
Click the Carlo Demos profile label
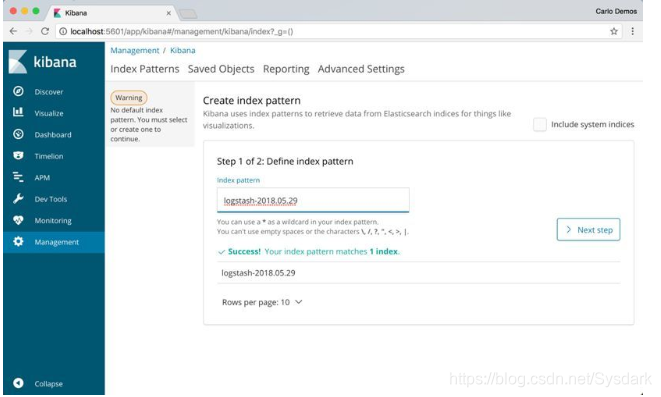616,11
